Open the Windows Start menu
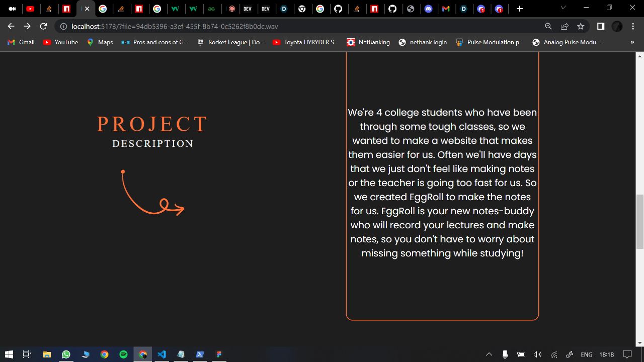 [9, 354]
